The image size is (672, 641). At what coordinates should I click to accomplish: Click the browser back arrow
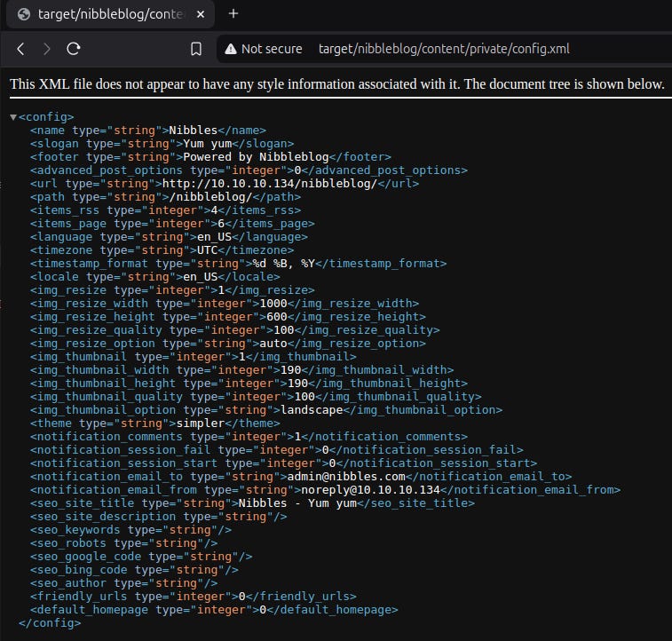point(20,49)
